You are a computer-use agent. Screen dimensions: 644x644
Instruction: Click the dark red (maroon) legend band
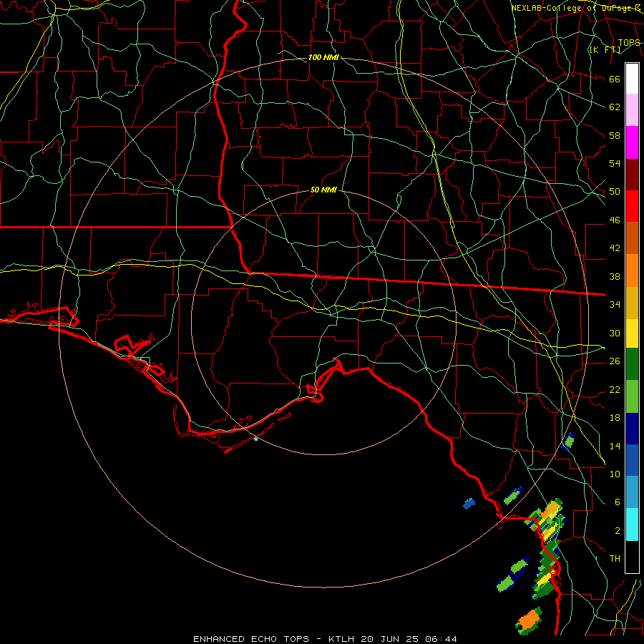(x=632, y=175)
